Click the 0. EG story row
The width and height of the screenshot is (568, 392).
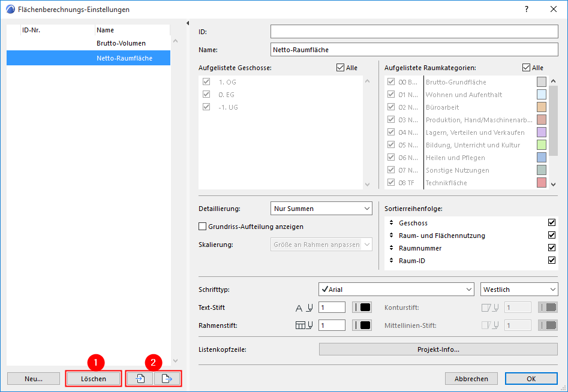281,95
